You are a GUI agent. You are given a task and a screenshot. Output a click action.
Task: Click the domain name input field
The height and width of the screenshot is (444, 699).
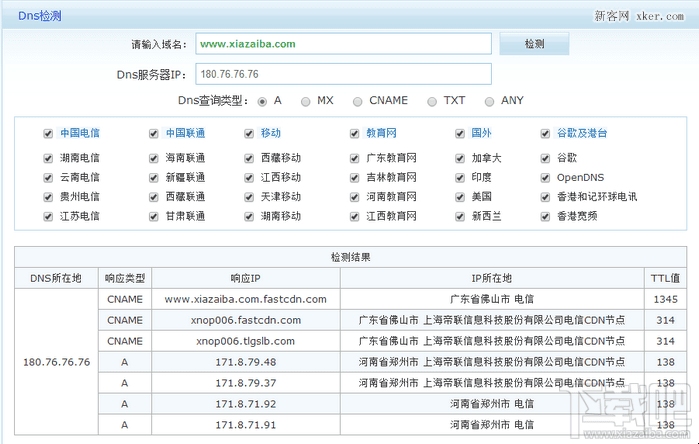(x=343, y=44)
